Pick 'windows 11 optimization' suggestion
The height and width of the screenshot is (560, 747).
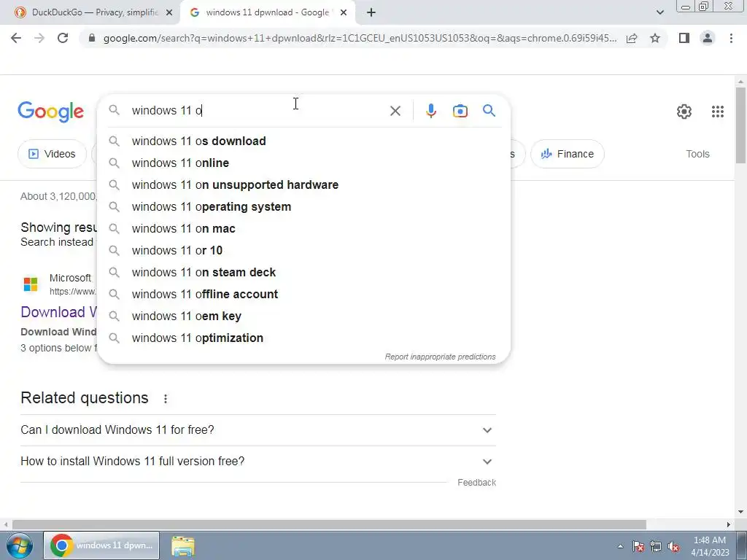coord(303,338)
